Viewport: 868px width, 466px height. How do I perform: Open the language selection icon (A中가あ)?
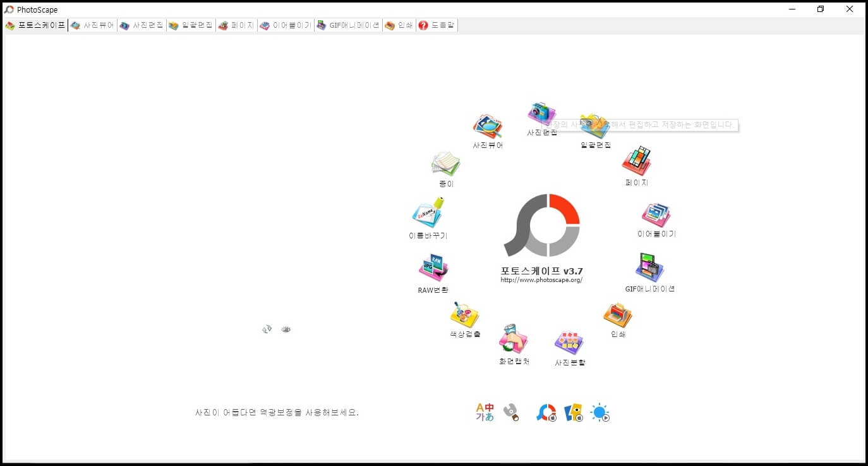pyautogui.click(x=485, y=412)
